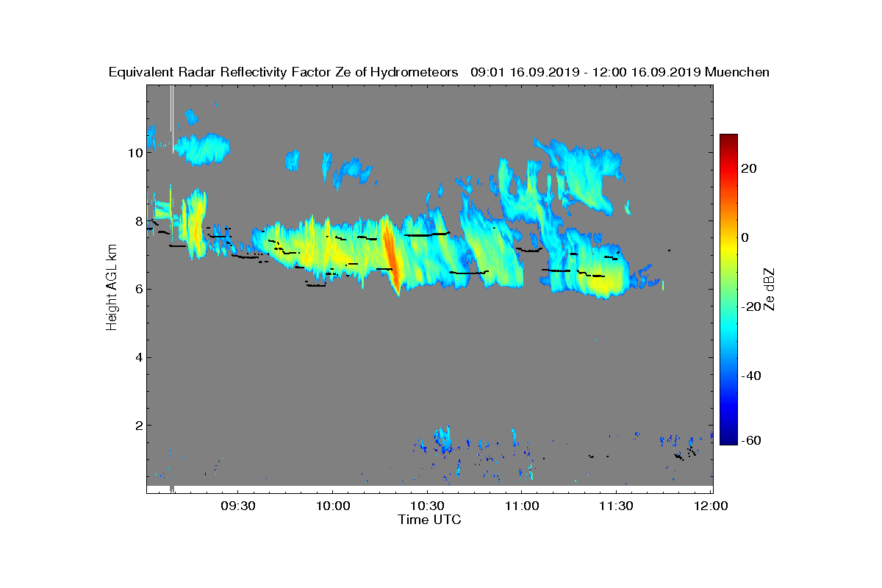Click the 11:00 time tick label

tap(522, 506)
